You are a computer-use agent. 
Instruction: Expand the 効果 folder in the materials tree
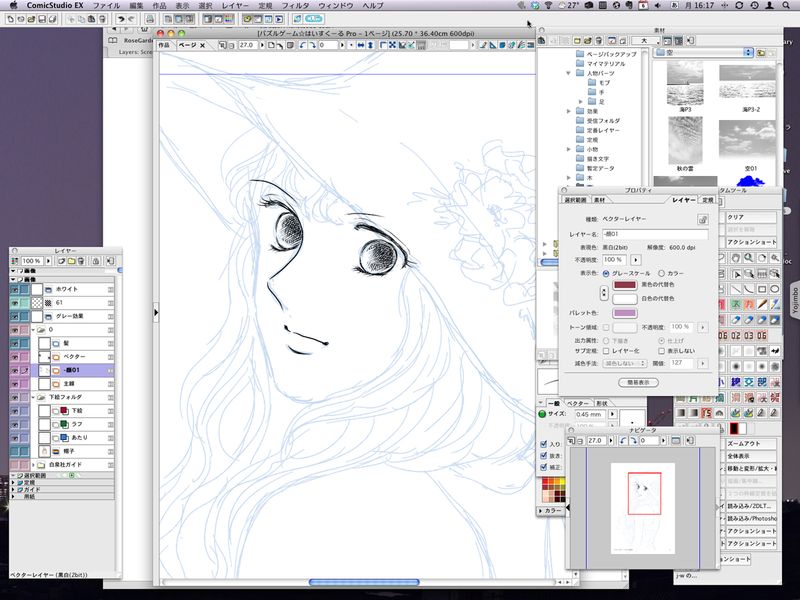pos(568,111)
